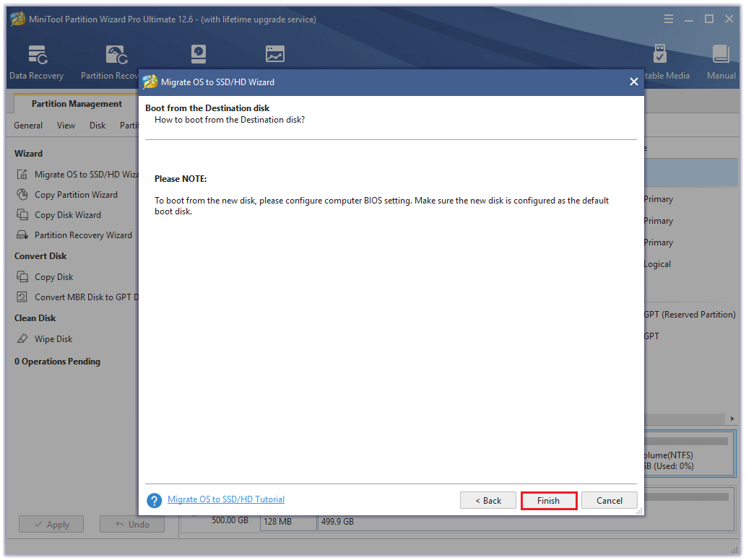This screenshot has width=746, height=560.
Task: Click the 128 MB partition block
Action: click(288, 522)
